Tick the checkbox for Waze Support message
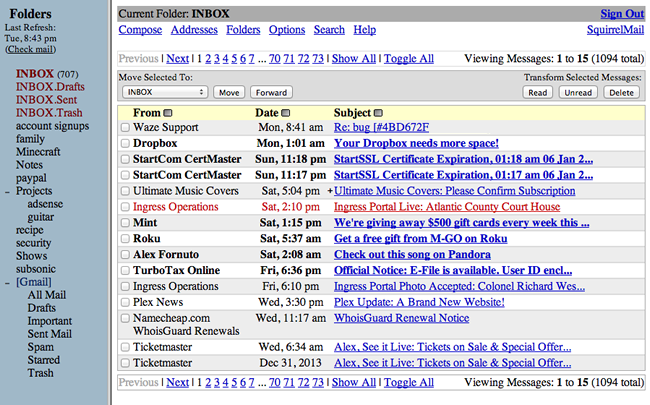650x405 pixels. point(125,128)
